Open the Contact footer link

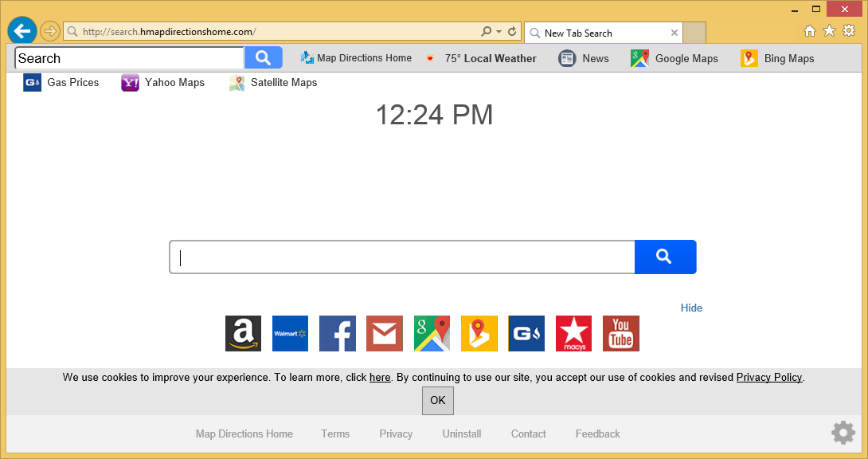[x=529, y=434]
